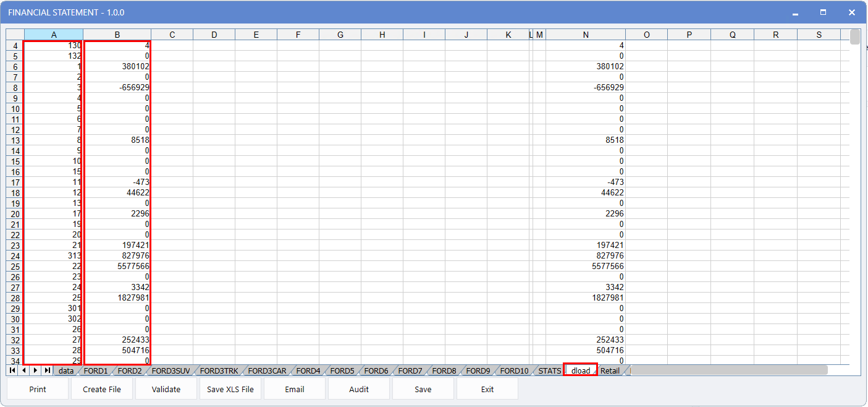Select column C header
The width and height of the screenshot is (868, 407).
coord(172,35)
